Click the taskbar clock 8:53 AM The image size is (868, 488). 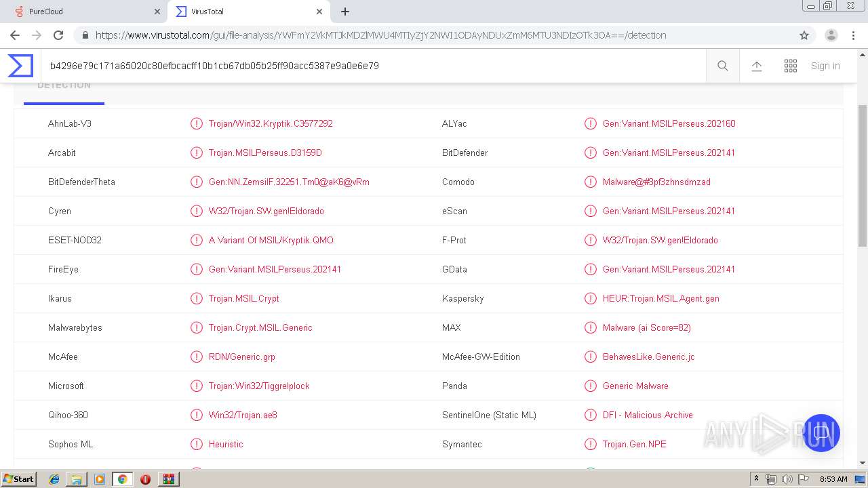point(833,479)
